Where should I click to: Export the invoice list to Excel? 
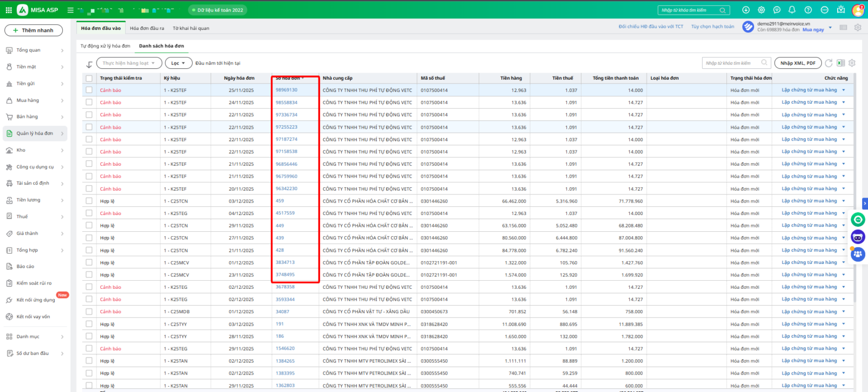[840, 63]
